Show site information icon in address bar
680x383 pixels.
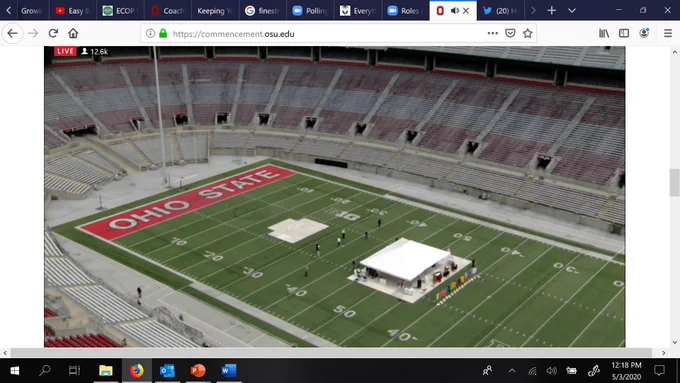tap(150, 33)
